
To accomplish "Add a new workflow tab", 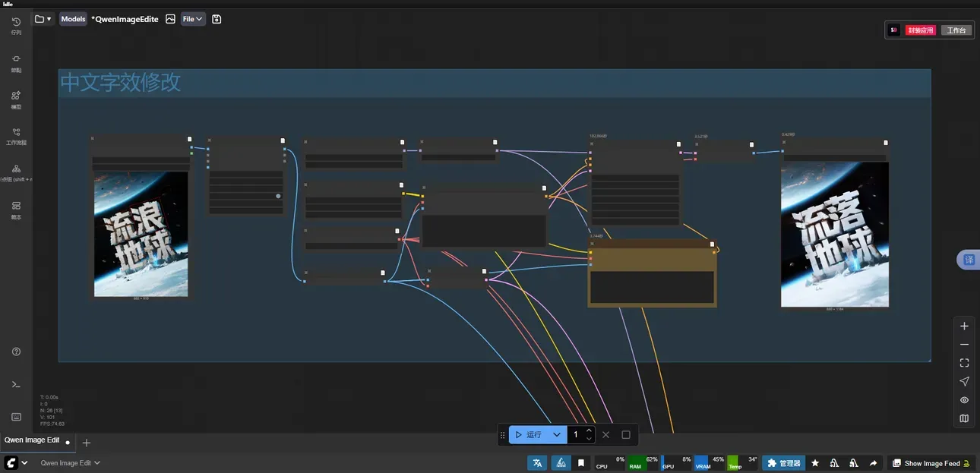I will click(x=87, y=443).
